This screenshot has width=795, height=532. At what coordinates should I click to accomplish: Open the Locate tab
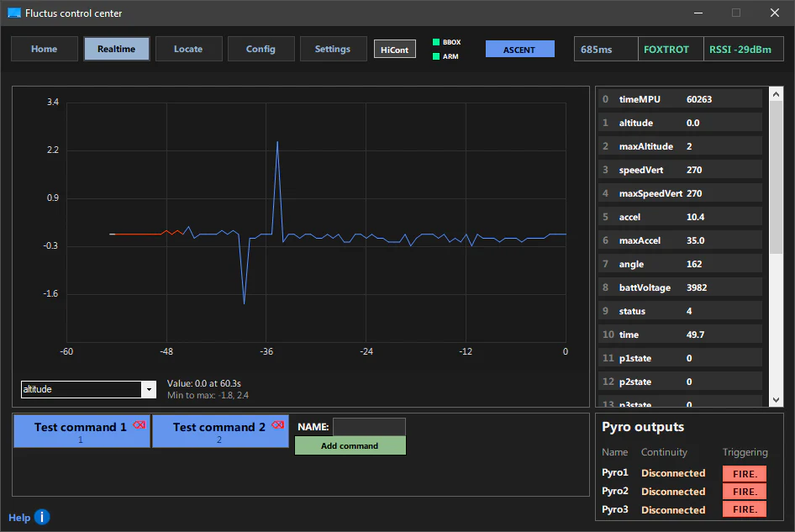click(x=188, y=49)
